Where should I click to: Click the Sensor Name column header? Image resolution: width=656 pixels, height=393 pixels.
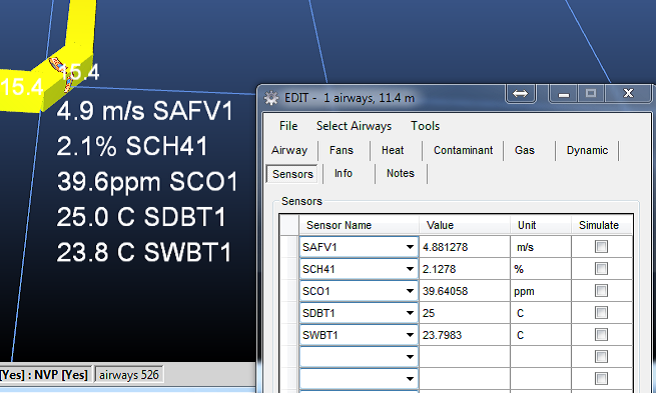(x=359, y=225)
